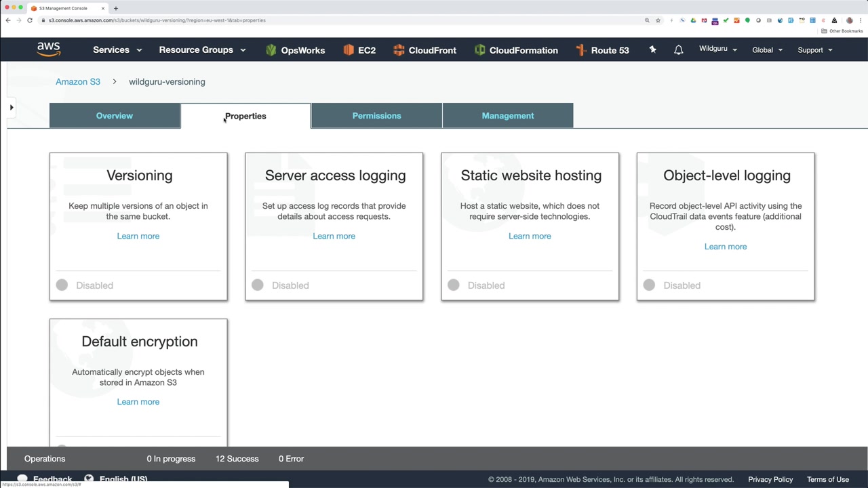868x488 pixels.
Task: Click the browser address bar
Action: click(x=339, y=20)
